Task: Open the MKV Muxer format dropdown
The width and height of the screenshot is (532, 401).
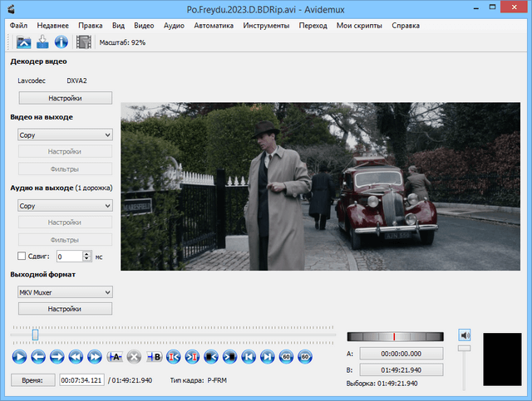Action: [x=65, y=292]
